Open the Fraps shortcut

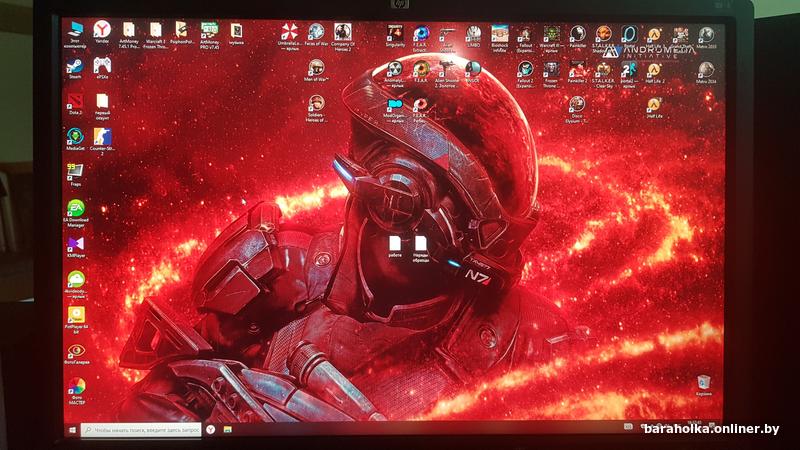(x=75, y=173)
